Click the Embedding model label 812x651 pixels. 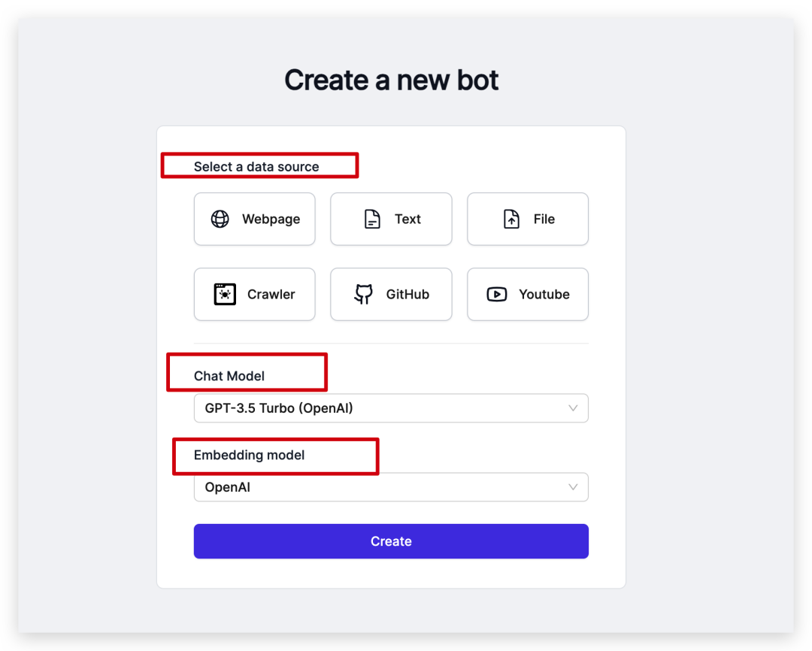249,456
